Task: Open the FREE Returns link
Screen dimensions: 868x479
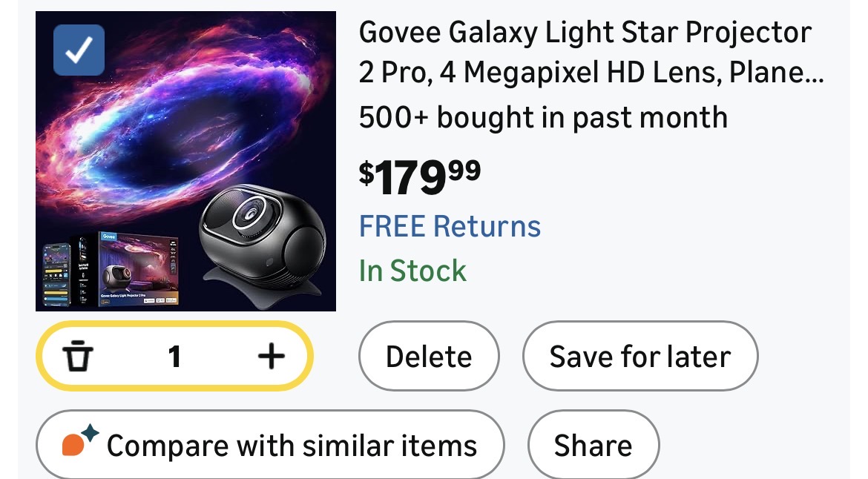Action: tap(450, 226)
